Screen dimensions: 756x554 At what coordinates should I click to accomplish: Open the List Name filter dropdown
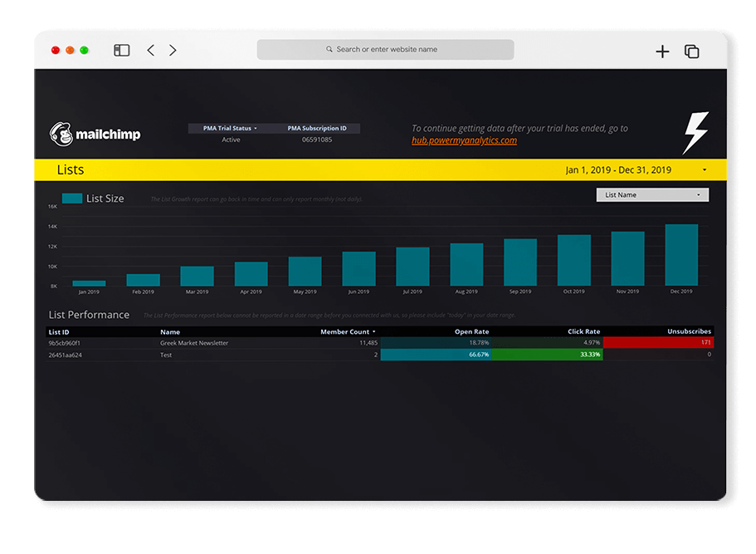point(652,195)
